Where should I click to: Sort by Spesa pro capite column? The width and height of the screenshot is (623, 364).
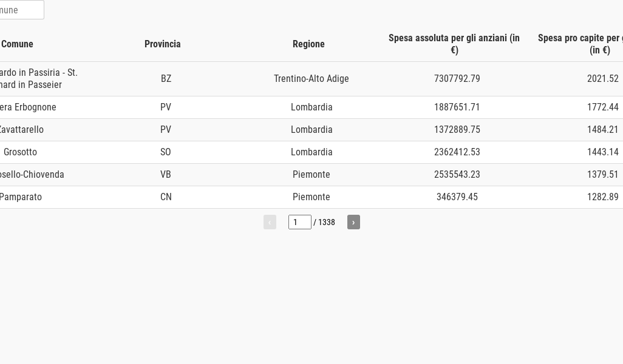[x=580, y=44]
